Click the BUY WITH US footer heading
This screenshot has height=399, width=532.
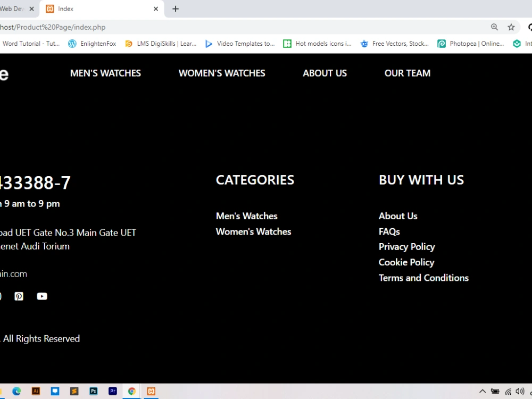[421, 180]
